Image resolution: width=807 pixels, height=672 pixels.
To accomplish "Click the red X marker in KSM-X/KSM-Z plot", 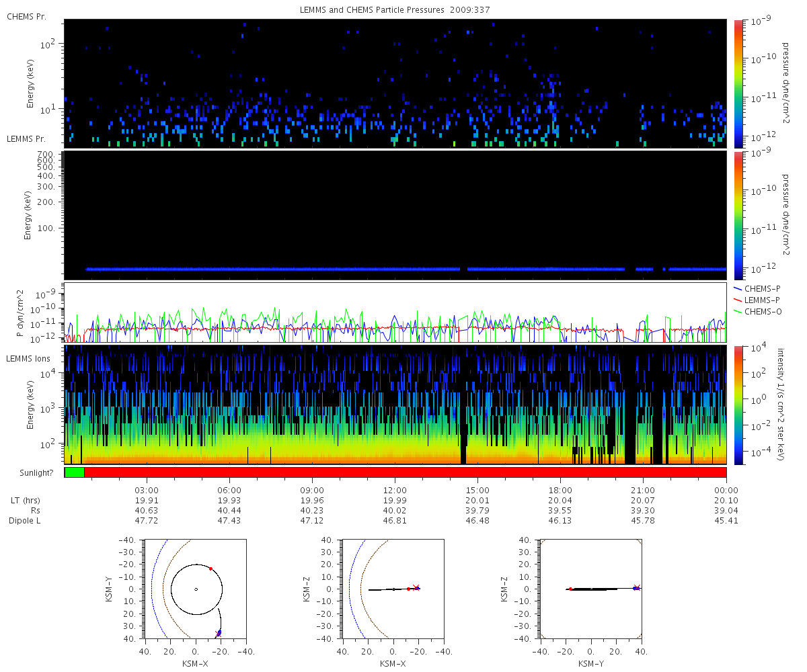I will click(416, 587).
